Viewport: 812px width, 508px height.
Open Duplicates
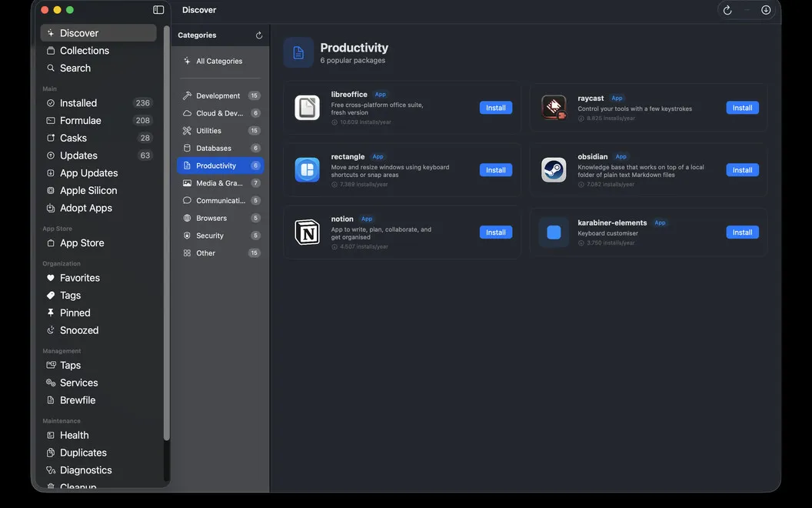[98, 453]
